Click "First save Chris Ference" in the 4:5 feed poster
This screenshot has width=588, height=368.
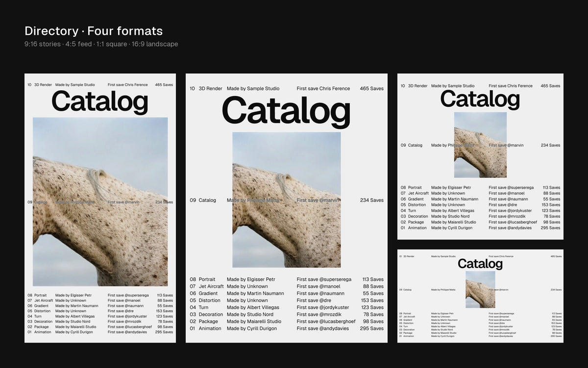coord(323,89)
